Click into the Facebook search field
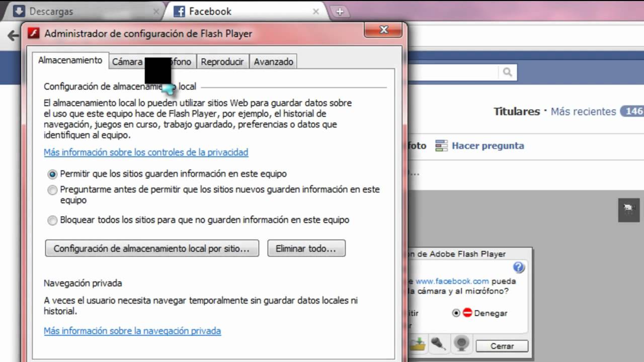This screenshot has width=644, height=362. pyautogui.click(x=453, y=72)
